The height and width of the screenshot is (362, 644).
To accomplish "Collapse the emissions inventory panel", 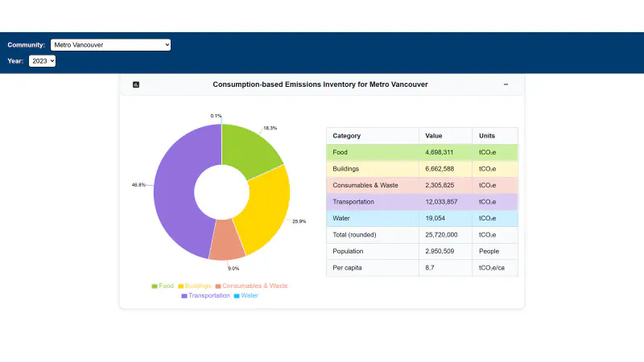I will point(506,84).
